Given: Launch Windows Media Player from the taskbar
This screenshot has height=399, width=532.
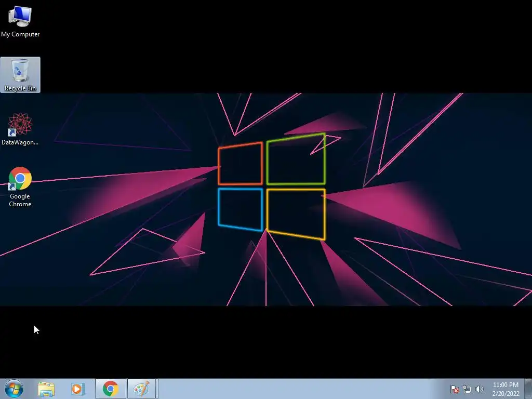Looking at the screenshot, I should (x=78, y=389).
